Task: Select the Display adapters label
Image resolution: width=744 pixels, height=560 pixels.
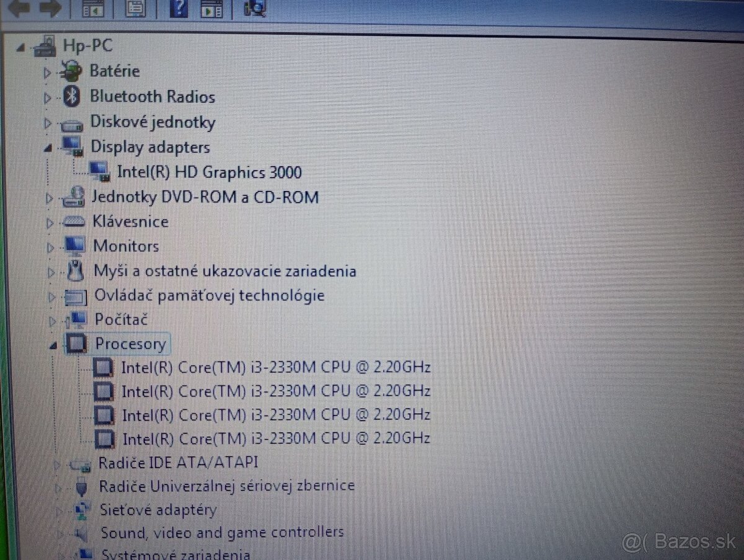Action: [151, 147]
